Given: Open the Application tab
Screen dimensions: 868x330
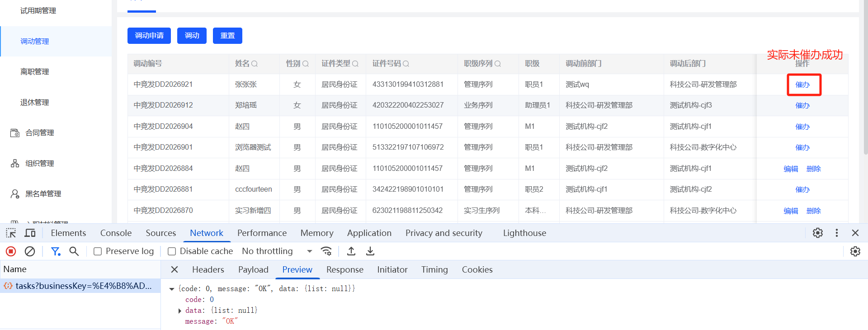Looking at the screenshot, I should [369, 233].
